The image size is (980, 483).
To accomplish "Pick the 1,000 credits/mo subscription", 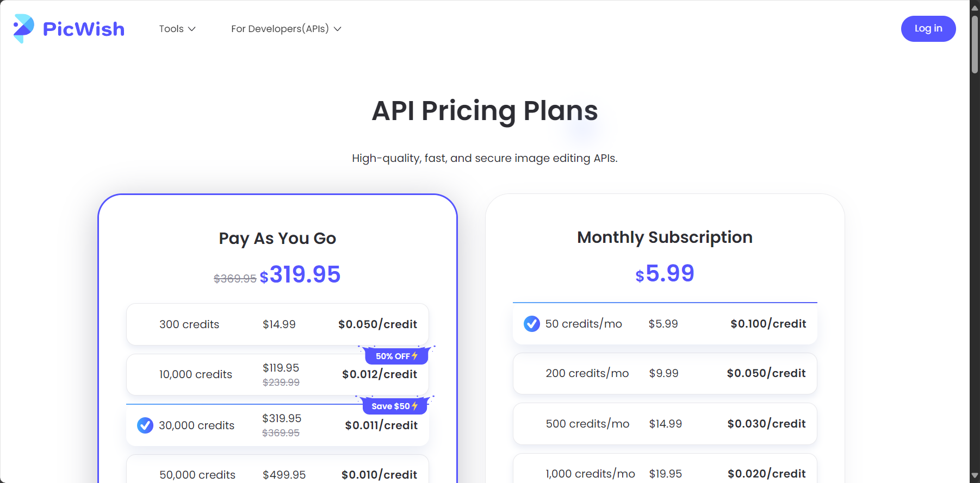I will (665, 469).
